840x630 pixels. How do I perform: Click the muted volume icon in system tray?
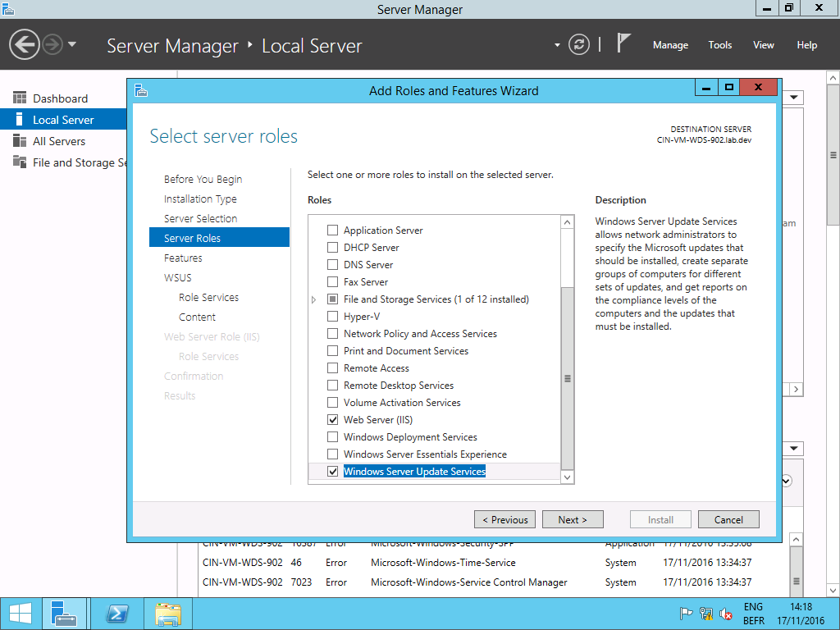(x=726, y=614)
